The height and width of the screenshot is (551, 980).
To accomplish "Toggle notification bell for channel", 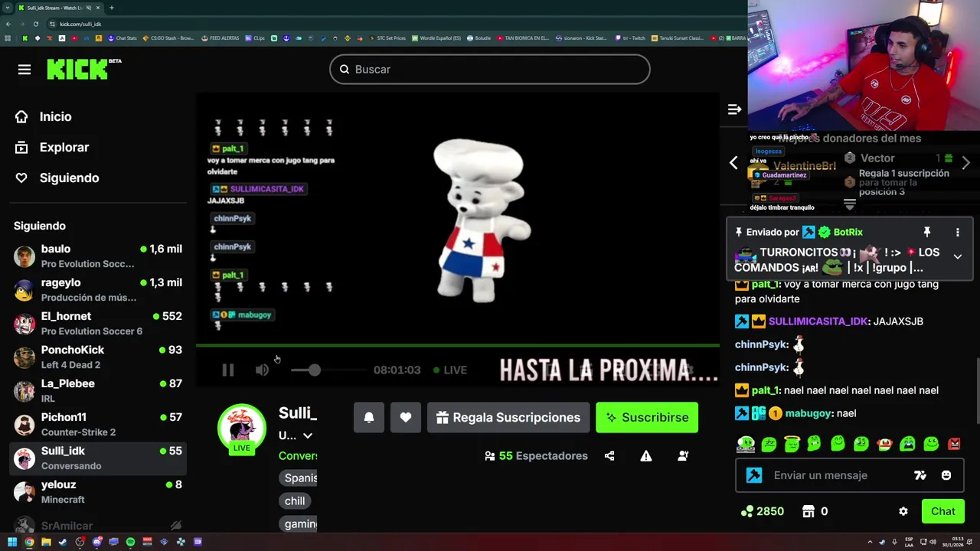I will coord(369,418).
